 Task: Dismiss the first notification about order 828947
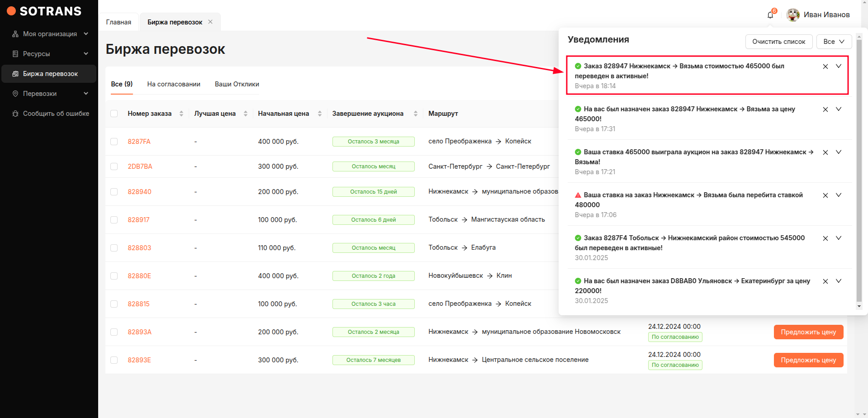click(x=825, y=66)
